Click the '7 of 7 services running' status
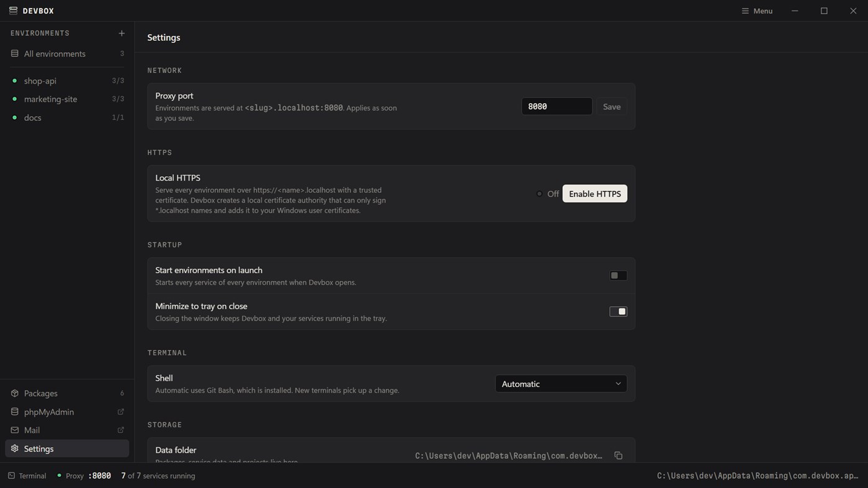Screen dimensions: 868x488 click(158, 476)
